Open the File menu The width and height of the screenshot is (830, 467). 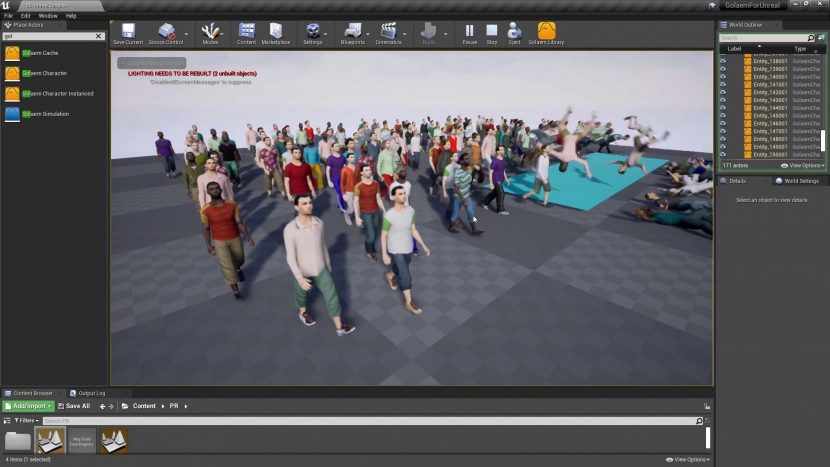click(x=8, y=16)
